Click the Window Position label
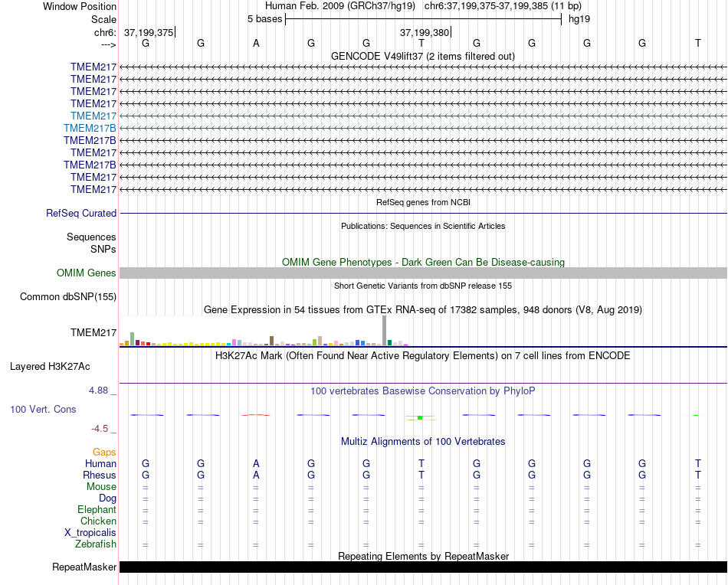728x585 pixels. [x=80, y=6]
